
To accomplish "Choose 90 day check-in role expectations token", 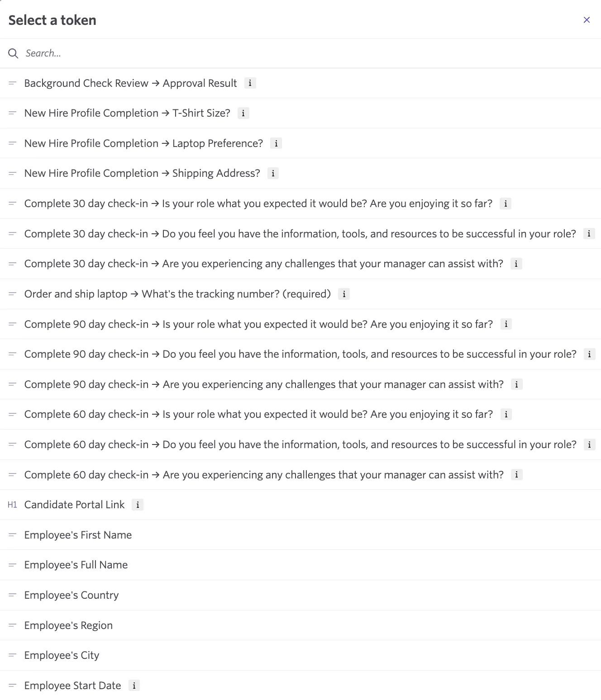I will [x=300, y=324].
